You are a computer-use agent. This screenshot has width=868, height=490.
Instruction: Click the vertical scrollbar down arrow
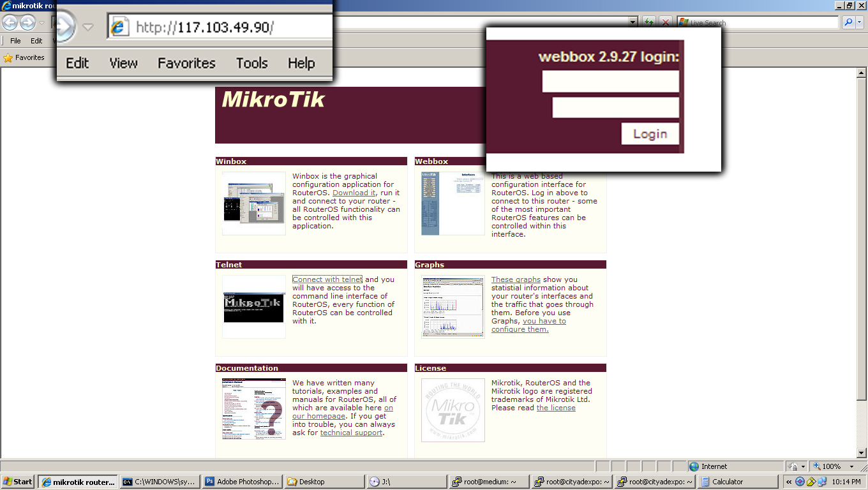click(x=862, y=453)
